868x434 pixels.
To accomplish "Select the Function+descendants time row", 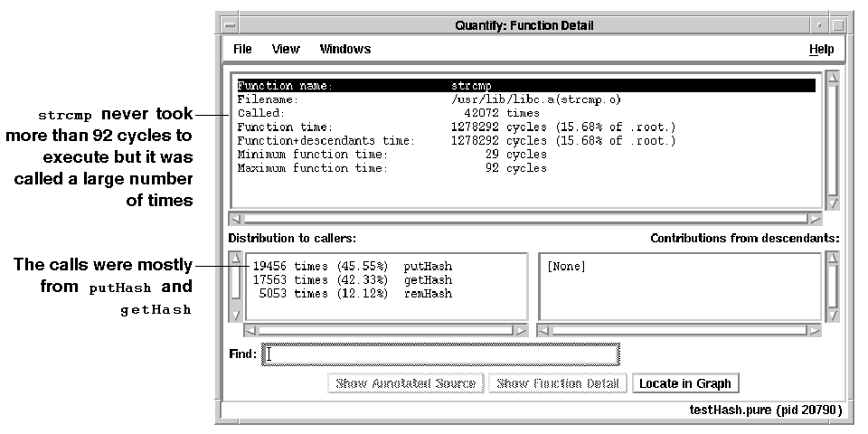I will point(526,141).
